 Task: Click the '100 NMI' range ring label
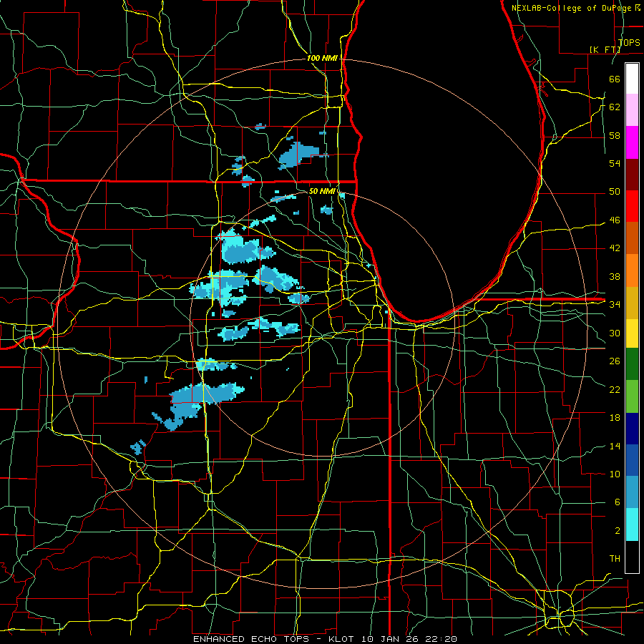[322, 59]
